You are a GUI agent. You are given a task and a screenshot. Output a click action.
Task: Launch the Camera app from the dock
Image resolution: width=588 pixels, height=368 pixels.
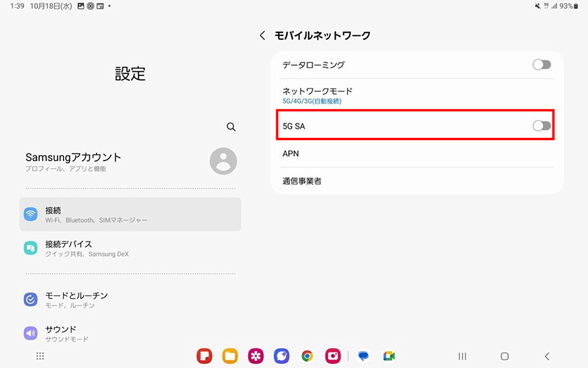[333, 356]
